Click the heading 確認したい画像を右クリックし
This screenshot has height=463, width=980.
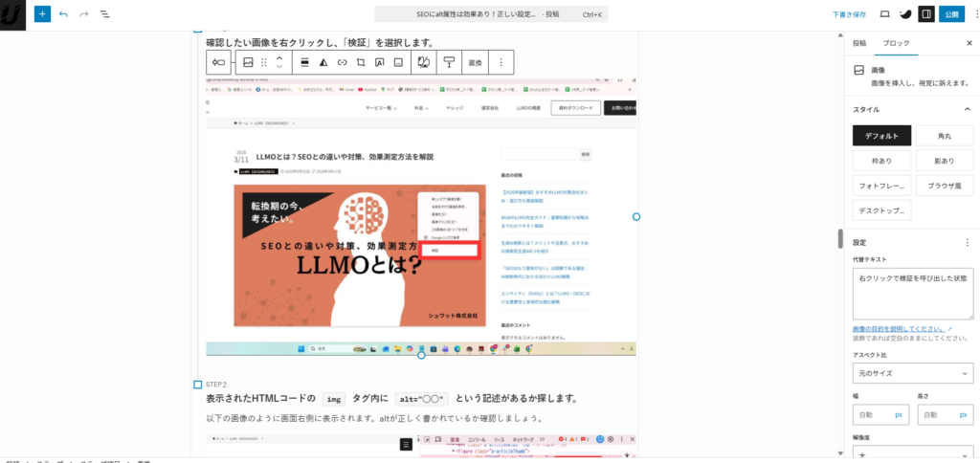[320, 42]
